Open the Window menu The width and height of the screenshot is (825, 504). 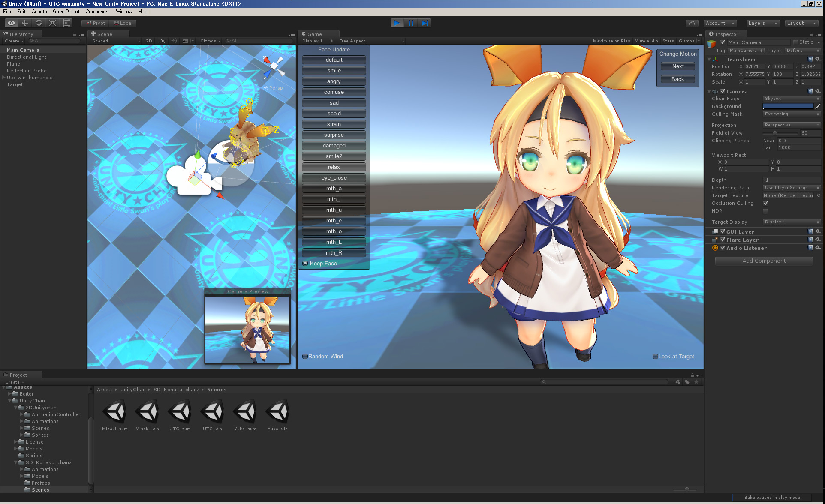point(124,12)
